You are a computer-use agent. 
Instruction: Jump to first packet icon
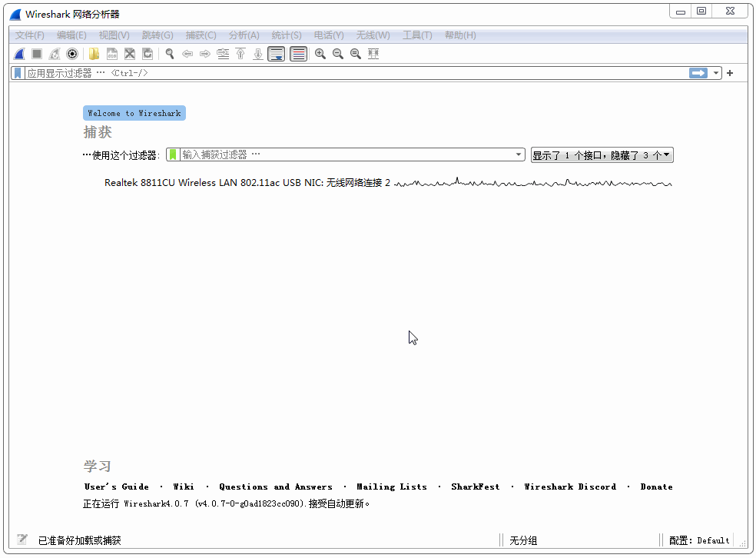point(240,54)
